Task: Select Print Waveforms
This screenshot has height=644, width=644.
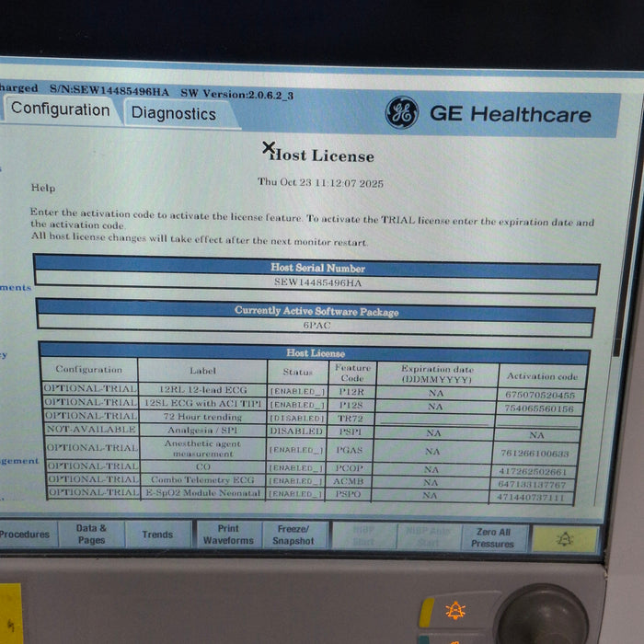Action: (x=228, y=535)
